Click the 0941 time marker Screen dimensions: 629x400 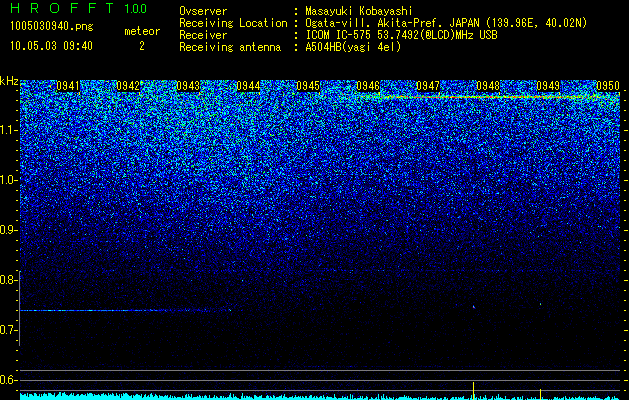(x=68, y=86)
